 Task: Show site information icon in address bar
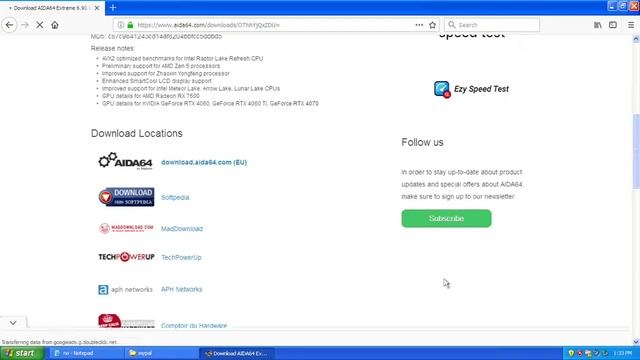coord(121,25)
